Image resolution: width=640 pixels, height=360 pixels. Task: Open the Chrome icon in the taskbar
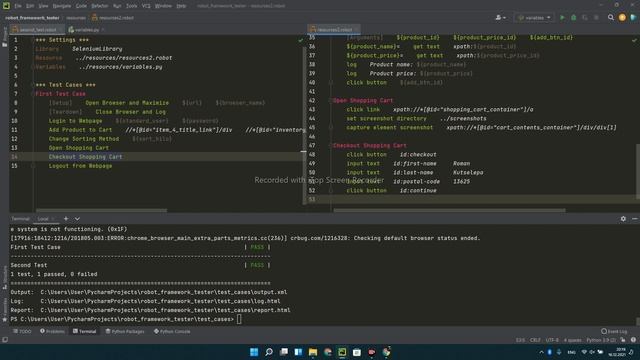click(386, 352)
